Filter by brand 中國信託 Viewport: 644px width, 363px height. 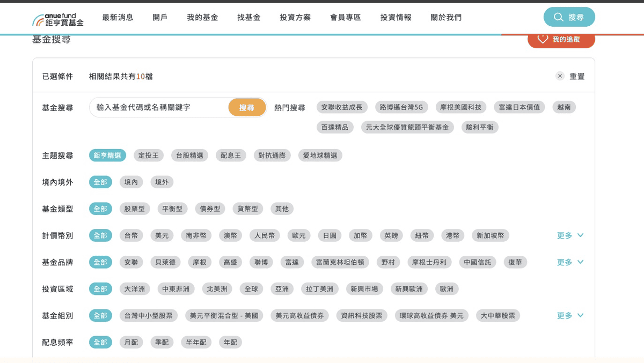(x=478, y=262)
